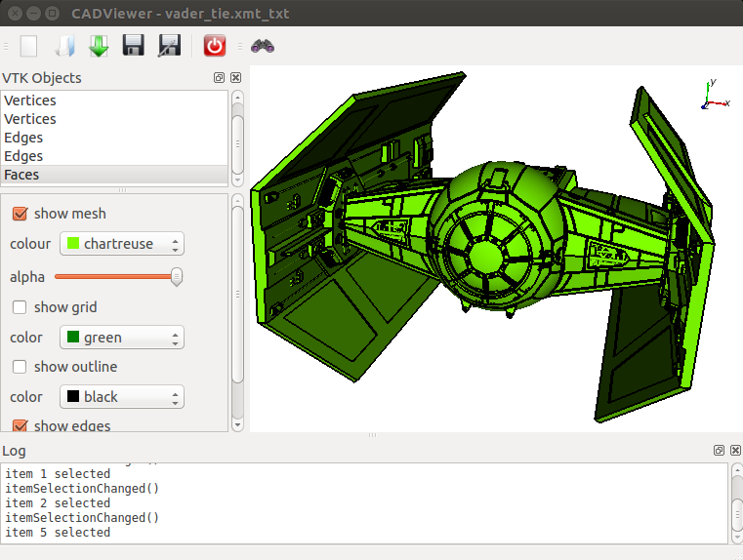
Task: Enable the show grid checkbox
Action: click(20, 307)
